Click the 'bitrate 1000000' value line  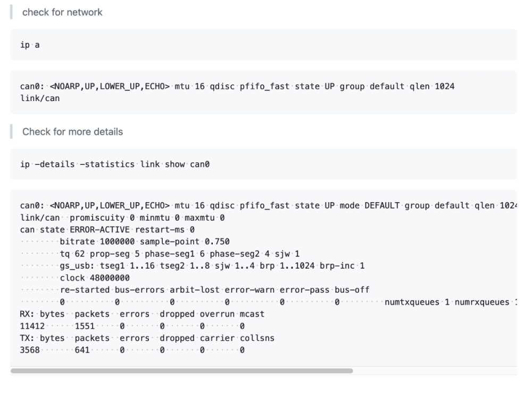[x=97, y=242]
